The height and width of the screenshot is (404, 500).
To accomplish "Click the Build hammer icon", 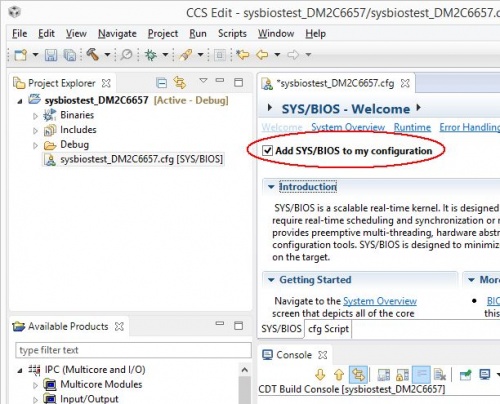I will click(93, 54).
